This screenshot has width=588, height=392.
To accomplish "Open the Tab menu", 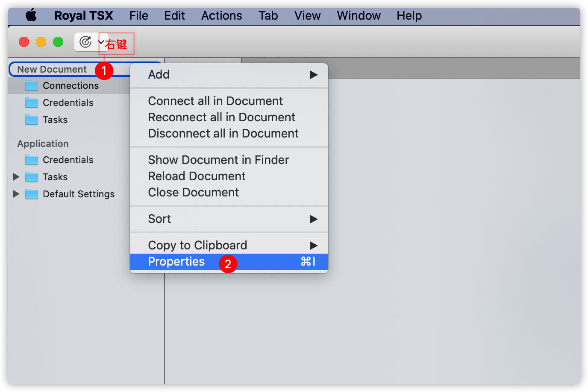I will click(x=268, y=16).
